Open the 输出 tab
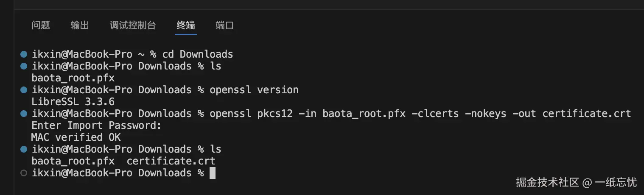 [80, 25]
